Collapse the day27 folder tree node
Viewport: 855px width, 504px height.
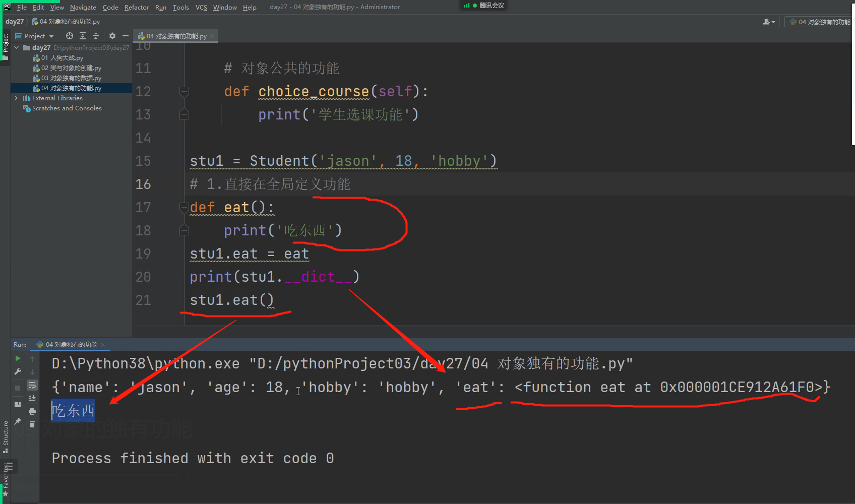tap(17, 48)
